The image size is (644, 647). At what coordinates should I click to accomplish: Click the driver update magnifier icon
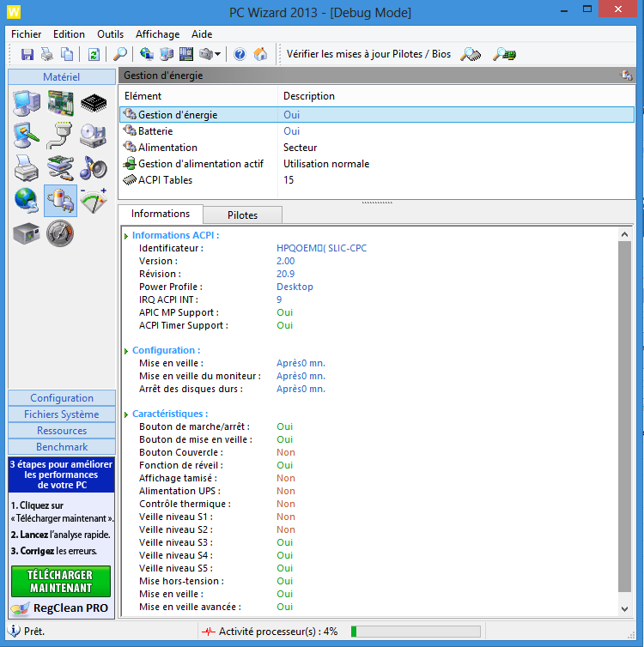click(x=471, y=54)
